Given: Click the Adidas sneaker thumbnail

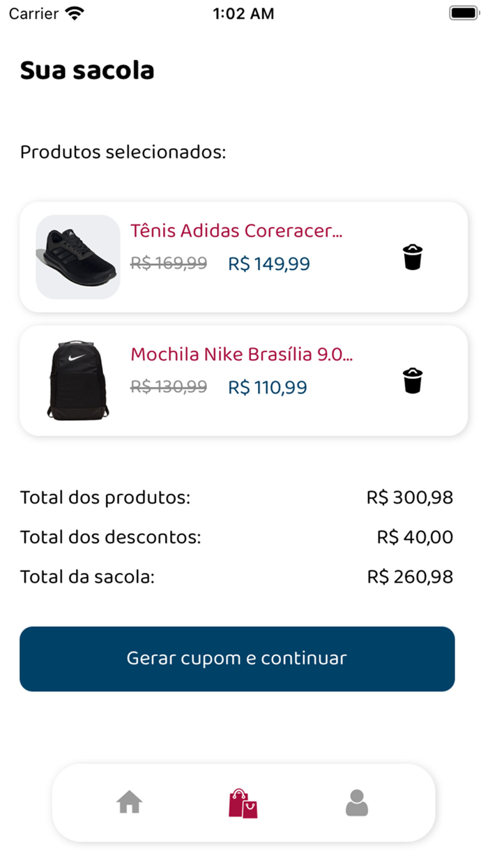Looking at the screenshot, I should click(x=77, y=257).
